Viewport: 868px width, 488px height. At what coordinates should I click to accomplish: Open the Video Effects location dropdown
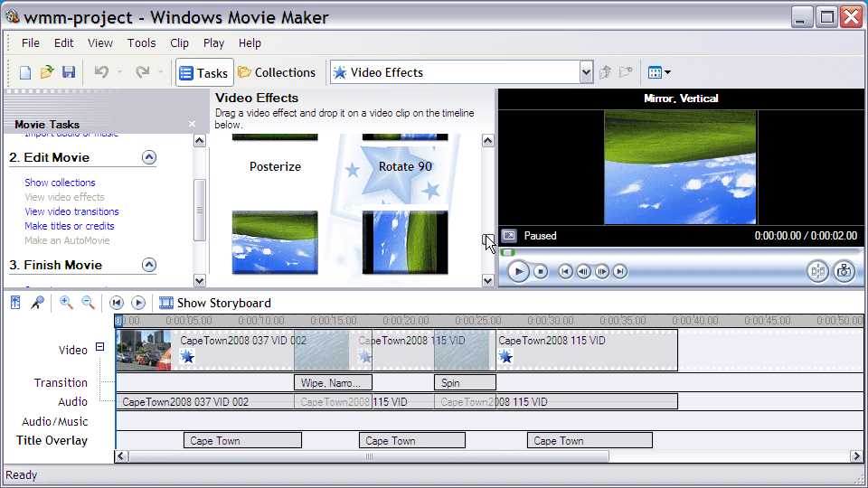point(586,72)
